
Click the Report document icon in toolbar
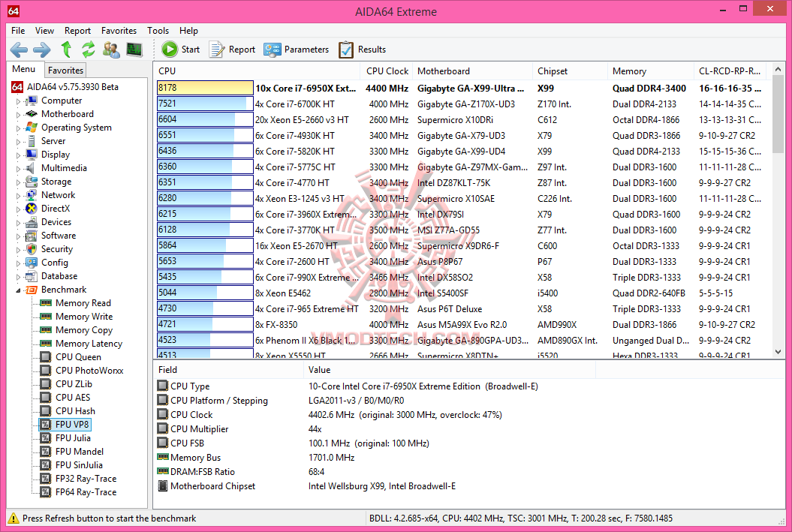click(217, 50)
